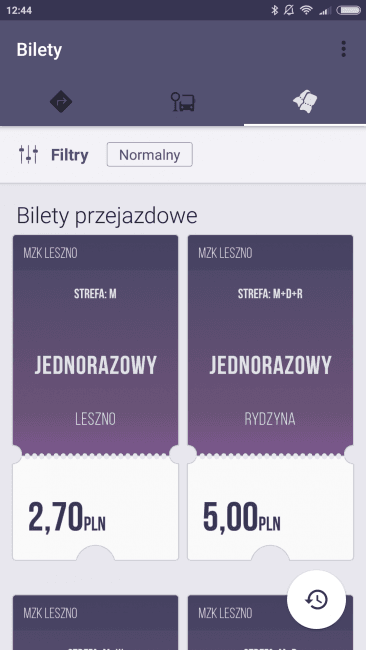Tap the 5,00 PLN price stub

point(270,510)
